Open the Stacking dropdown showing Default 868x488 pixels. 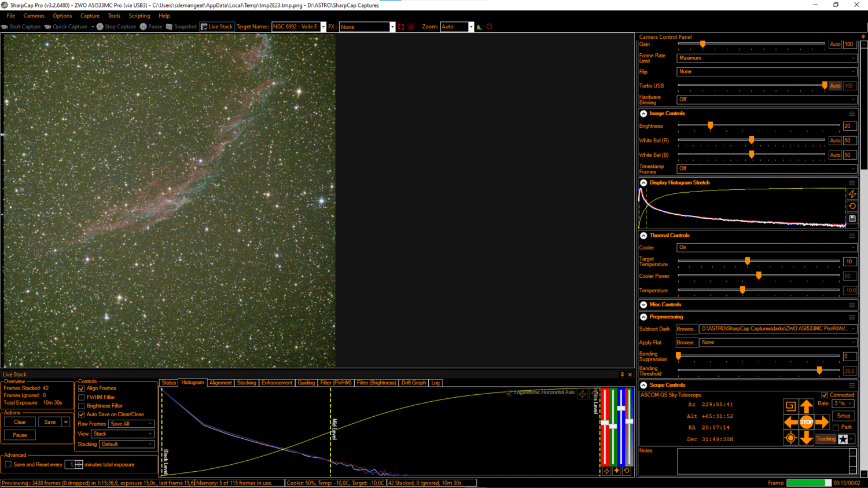pos(126,444)
